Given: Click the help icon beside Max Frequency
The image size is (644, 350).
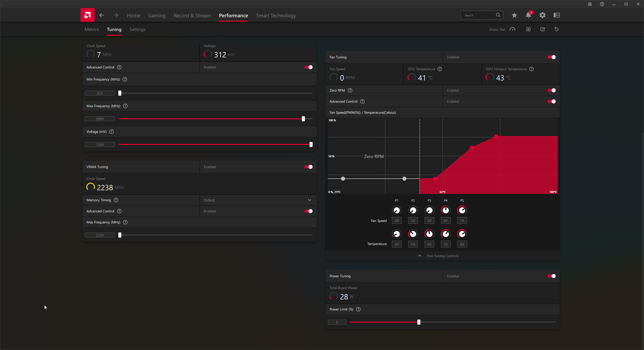Looking at the screenshot, I should [125, 106].
